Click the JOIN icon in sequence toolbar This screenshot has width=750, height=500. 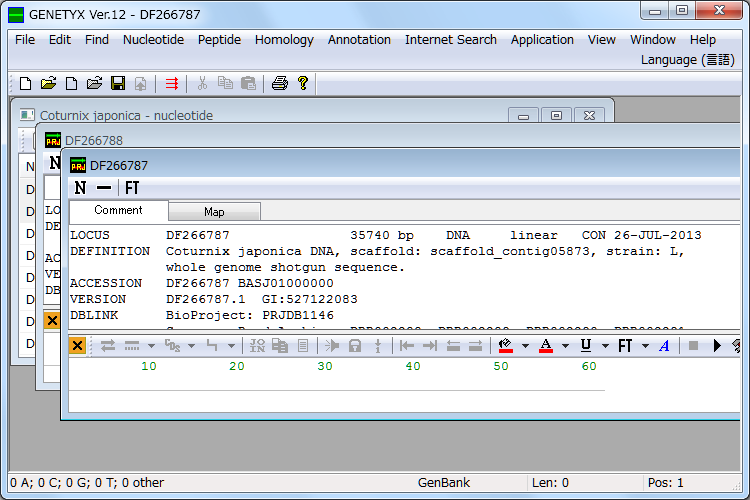[257, 345]
